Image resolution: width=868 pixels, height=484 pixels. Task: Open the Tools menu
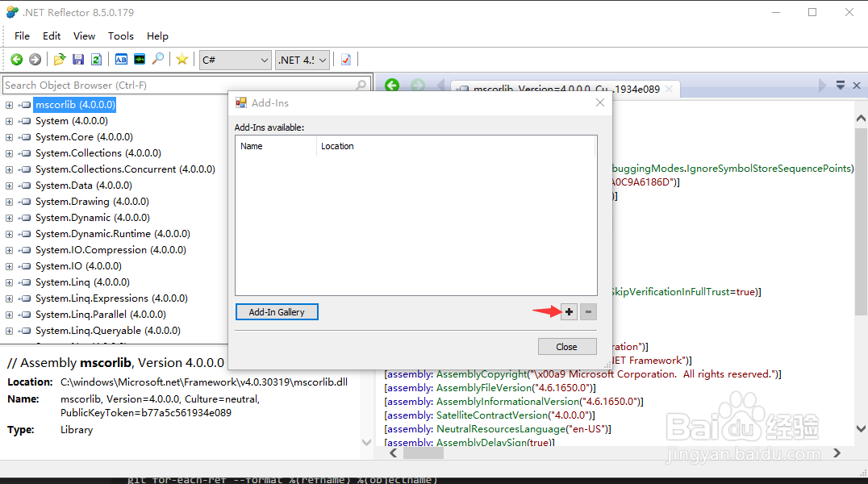point(121,36)
